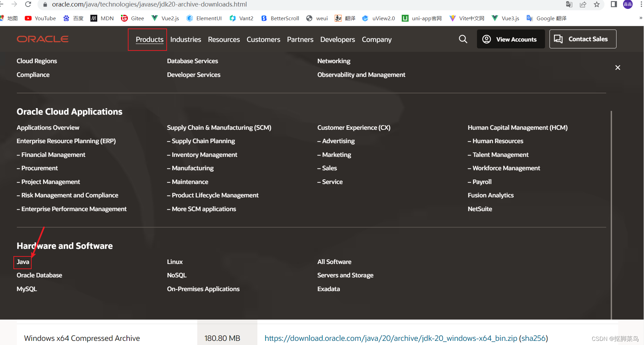This screenshot has height=345, width=644.
Task: Reload the page with refresh icon
Action: (28, 4)
